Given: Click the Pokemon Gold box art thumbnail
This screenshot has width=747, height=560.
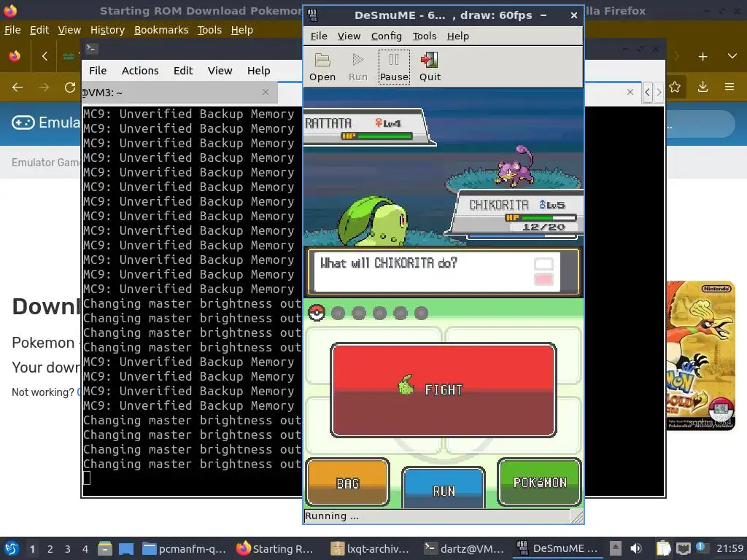Looking at the screenshot, I should [x=701, y=355].
